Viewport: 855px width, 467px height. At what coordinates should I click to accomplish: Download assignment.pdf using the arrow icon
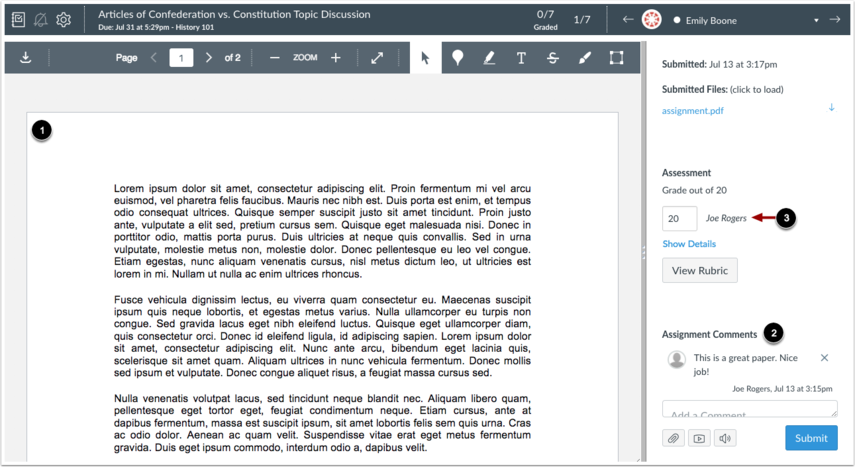tap(832, 107)
